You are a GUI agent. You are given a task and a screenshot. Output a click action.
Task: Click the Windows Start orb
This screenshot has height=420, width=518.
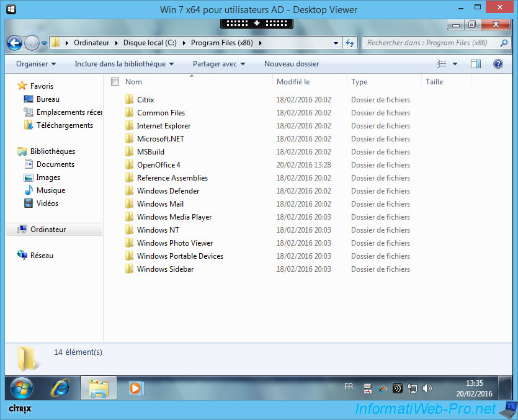(22, 388)
